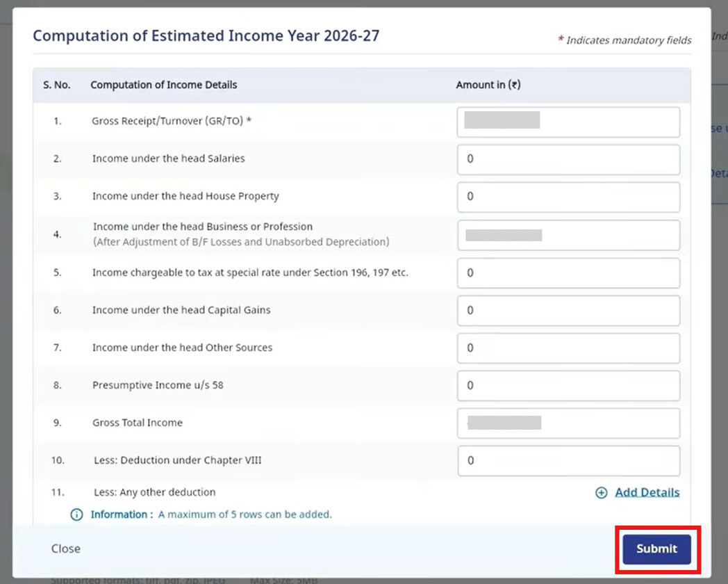
Task: Click the 'maximum of 5 rows' information text
Action: click(x=245, y=515)
